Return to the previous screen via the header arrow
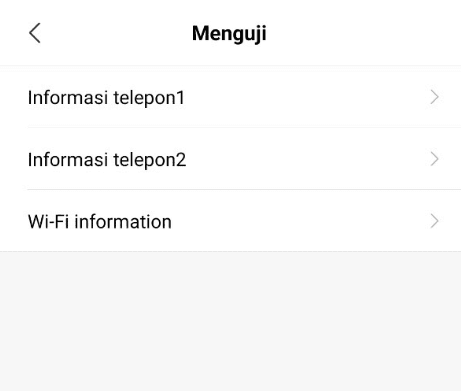Image resolution: width=461 pixels, height=391 pixels. coord(35,33)
